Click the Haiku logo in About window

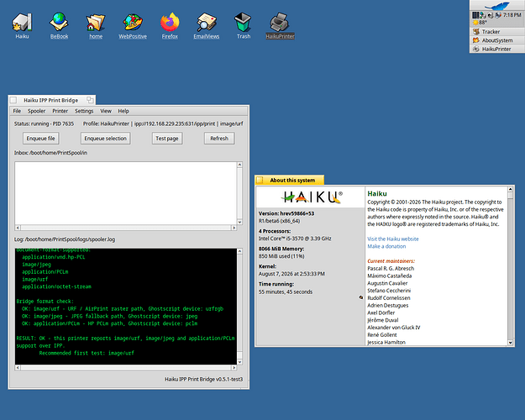tap(312, 197)
